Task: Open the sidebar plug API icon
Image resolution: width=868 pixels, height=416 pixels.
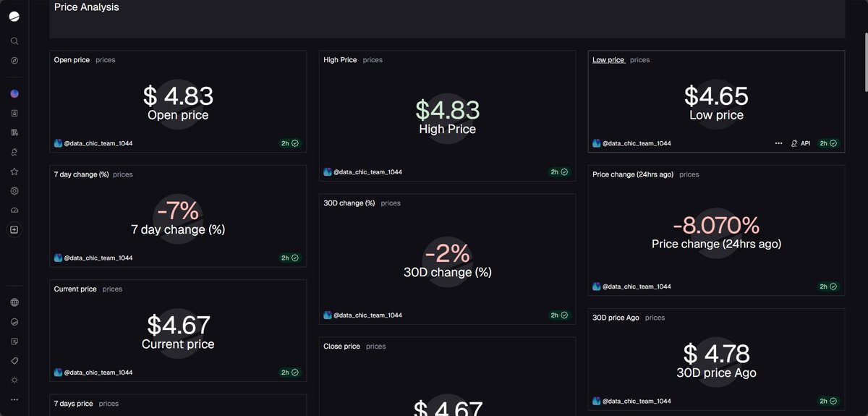Action: click(x=14, y=152)
